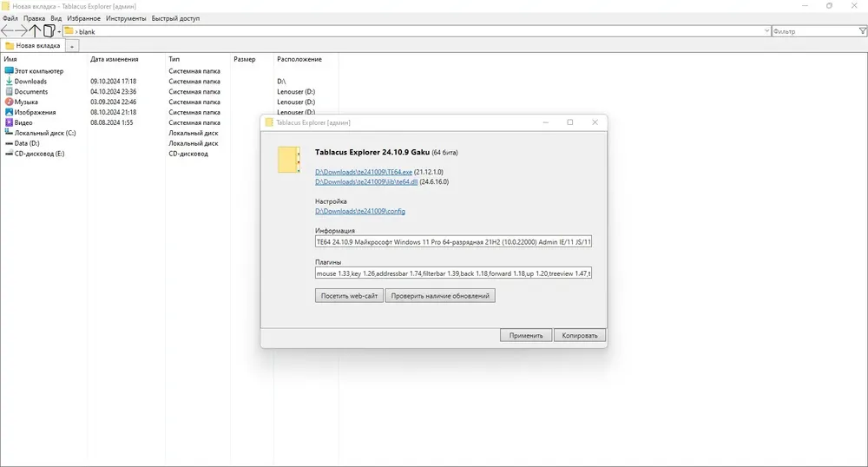
Task: Select the Downloads green arrow icon
Action: (x=9, y=82)
